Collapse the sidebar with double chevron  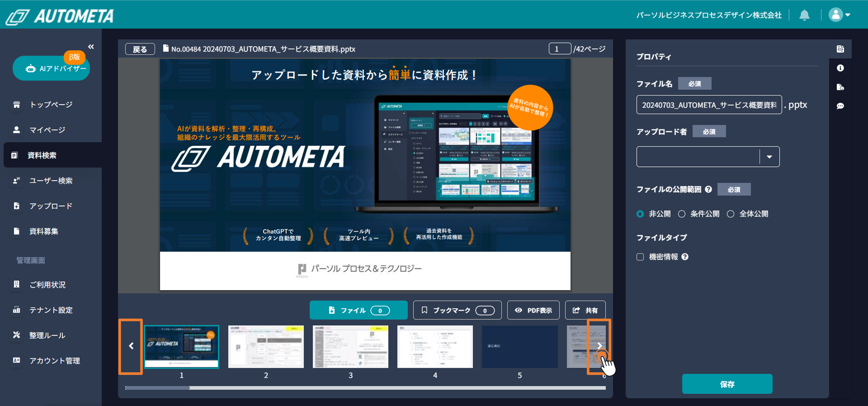(x=91, y=47)
